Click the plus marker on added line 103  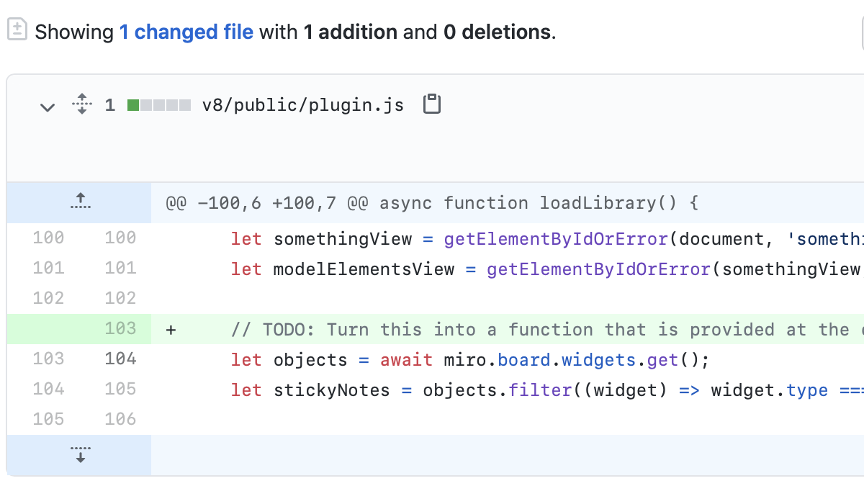click(x=170, y=329)
